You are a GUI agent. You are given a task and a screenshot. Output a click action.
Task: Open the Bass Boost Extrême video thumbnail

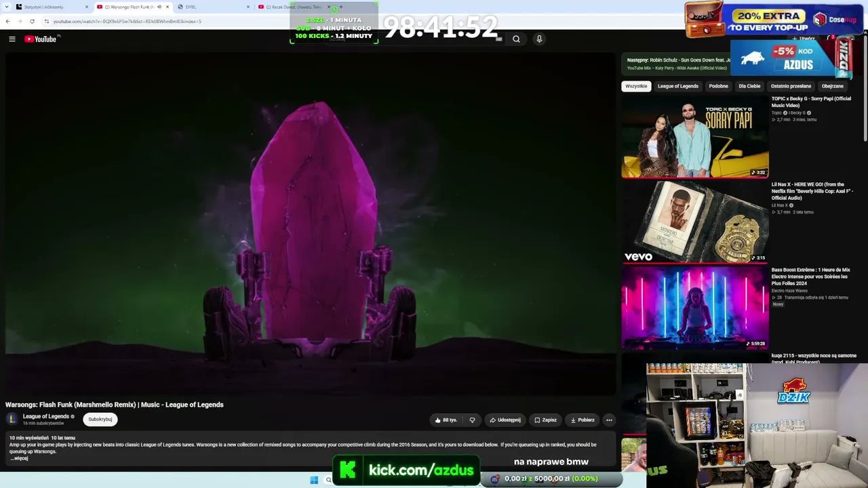695,308
